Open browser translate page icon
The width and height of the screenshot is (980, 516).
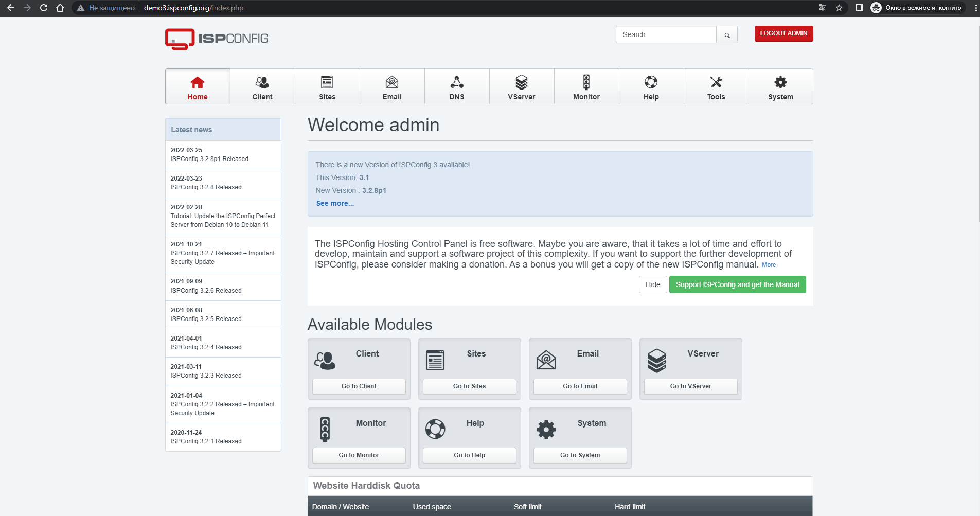823,8
